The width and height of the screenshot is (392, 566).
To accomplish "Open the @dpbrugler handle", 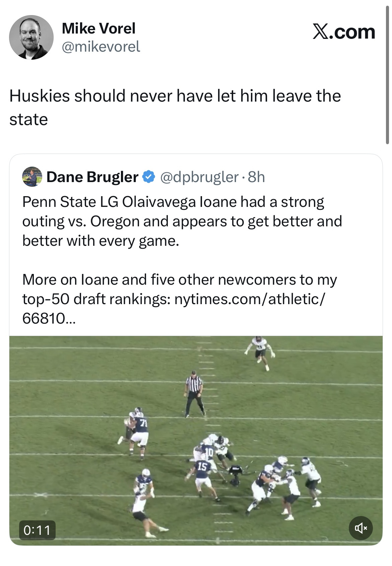I will [199, 177].
